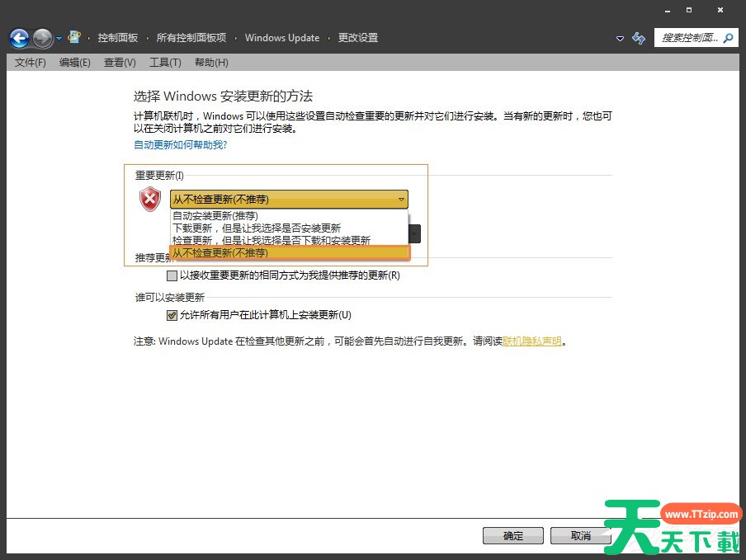
Task: Tick 以接收重要更新的相同方式为我提供推荐的更新 checkbox
Action: point(172,275)
